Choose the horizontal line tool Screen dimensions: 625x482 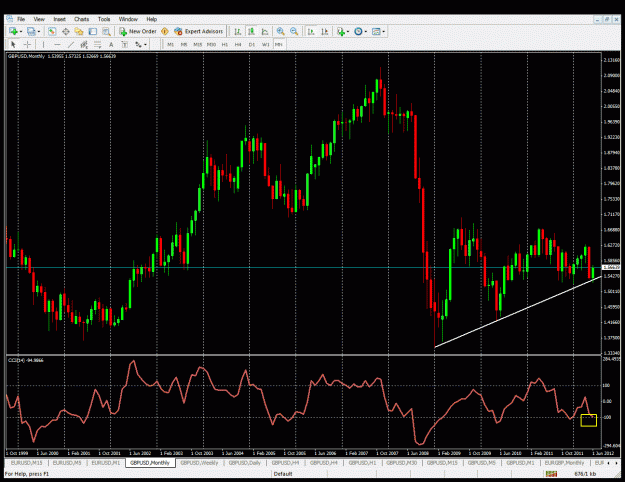57,44
